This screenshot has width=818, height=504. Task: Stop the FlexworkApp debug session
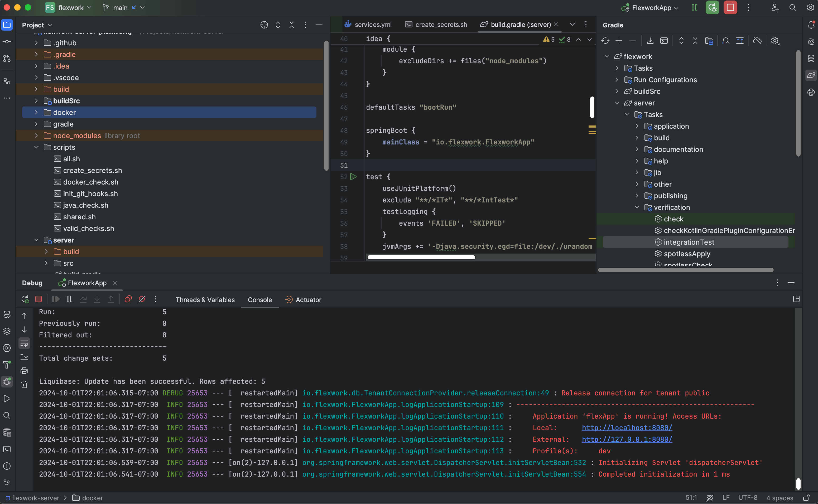click(x=38, y=299)
